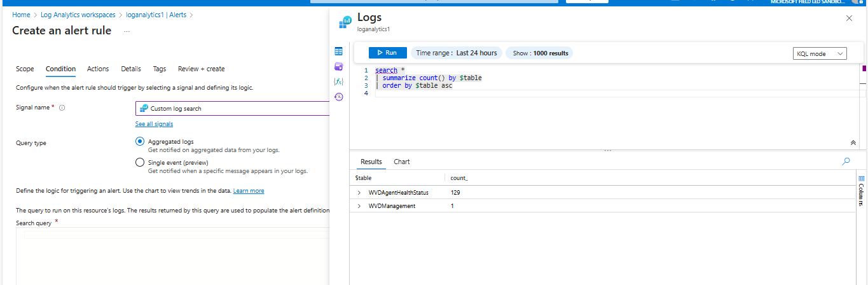Change the Time range Last 24 hours

pyautogui.click(x=457, y=53)
